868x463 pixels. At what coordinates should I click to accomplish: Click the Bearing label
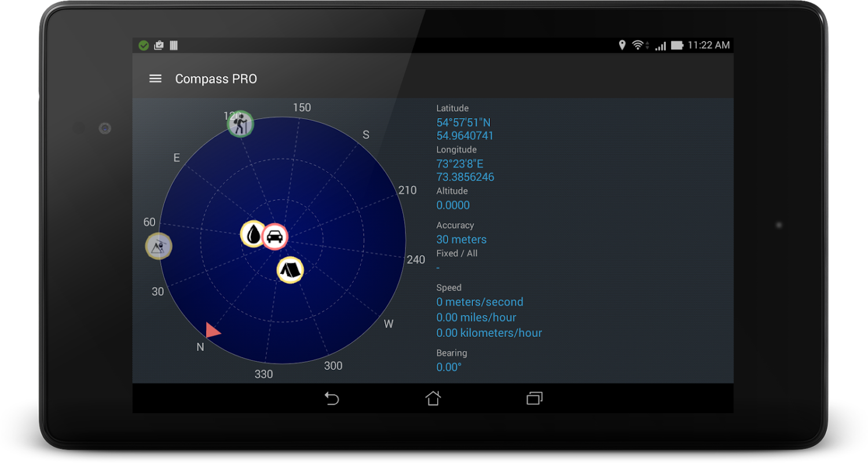click(452, 353)
